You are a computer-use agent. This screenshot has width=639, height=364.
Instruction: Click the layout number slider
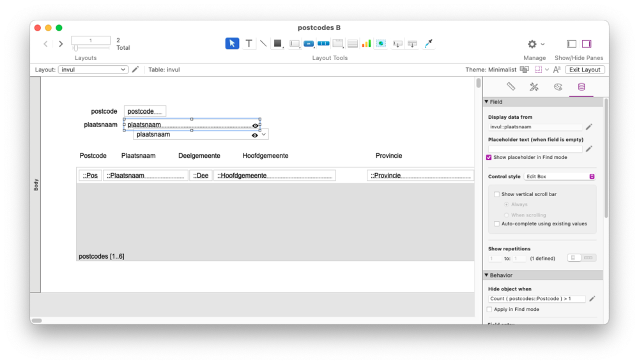pos(75,48)
